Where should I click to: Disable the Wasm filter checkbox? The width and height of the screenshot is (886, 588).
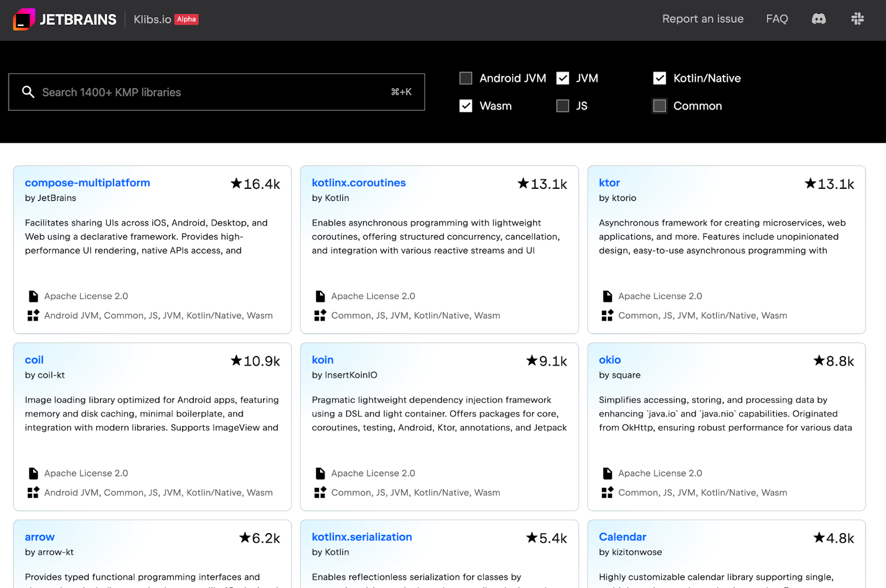[466, 106]
